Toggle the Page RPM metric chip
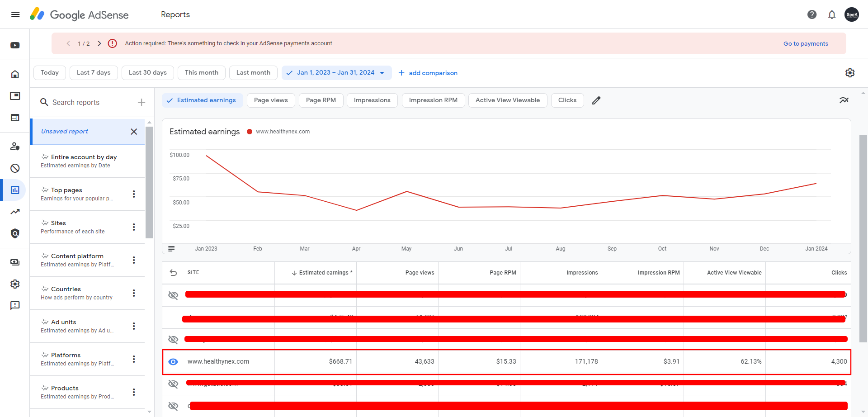This screenshot has width=868, height=417. tap(321, 100)
